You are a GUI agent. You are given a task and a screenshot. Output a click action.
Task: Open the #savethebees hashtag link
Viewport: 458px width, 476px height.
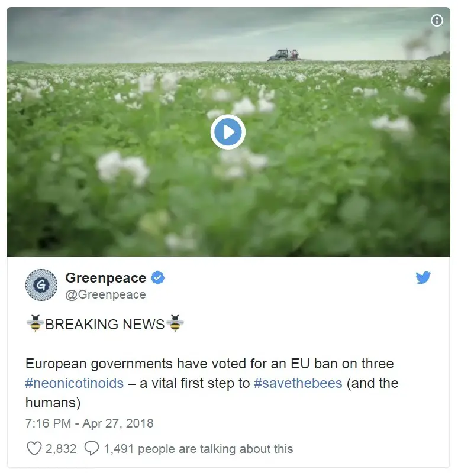(x=298, y=383)
